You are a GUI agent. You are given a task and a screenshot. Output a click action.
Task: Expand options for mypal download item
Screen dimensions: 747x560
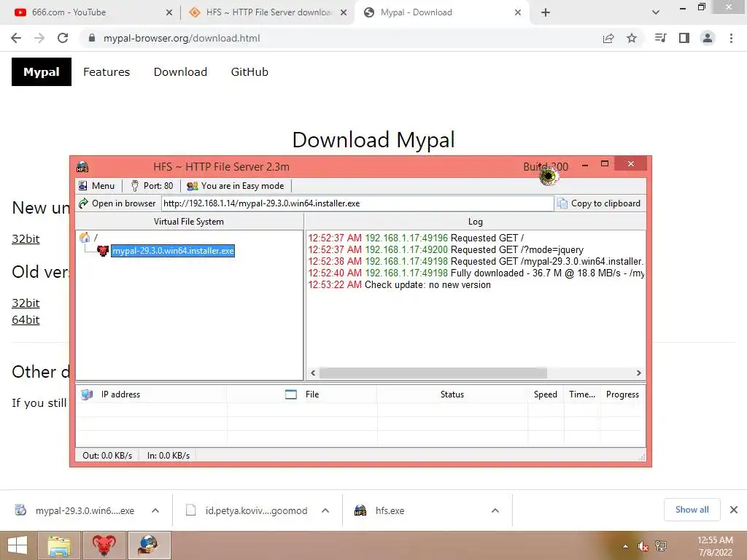[155, 510]
